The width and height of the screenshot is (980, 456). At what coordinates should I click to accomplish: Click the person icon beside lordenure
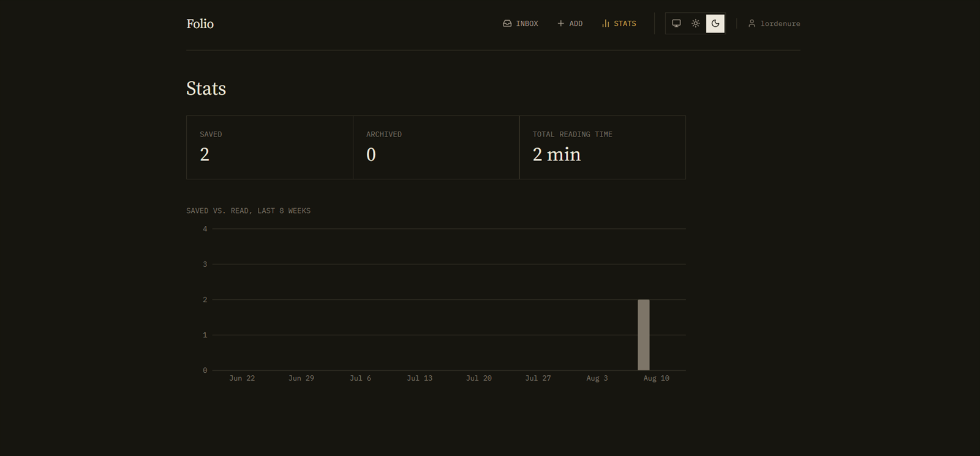(752, 23)
